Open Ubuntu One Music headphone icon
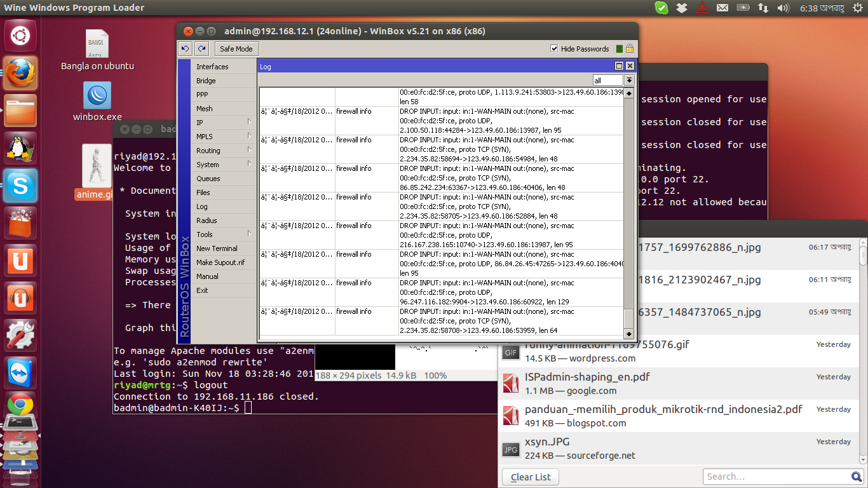The image size is (868, 488). (21, 298)
